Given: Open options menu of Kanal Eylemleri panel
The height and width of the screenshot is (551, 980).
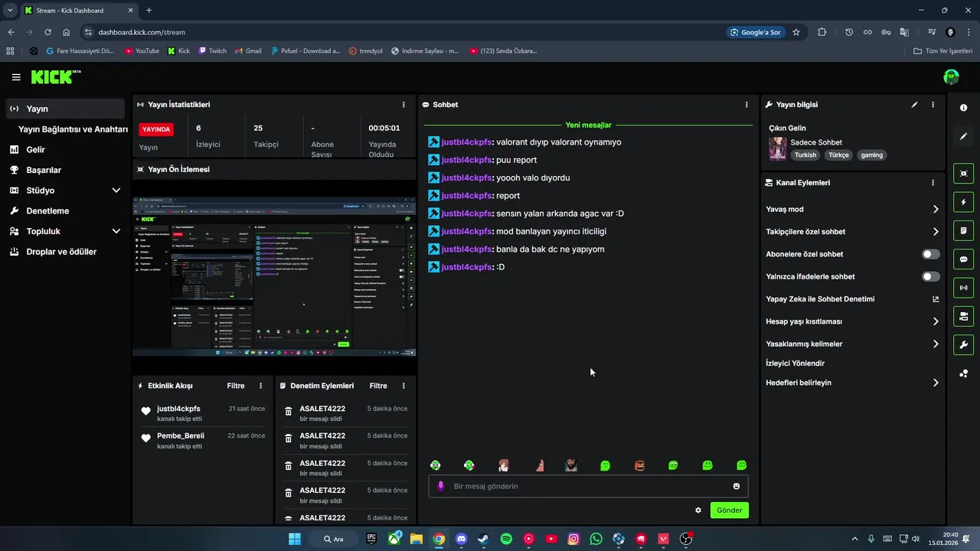Looking at the screenshot, I should coord(933,183).
